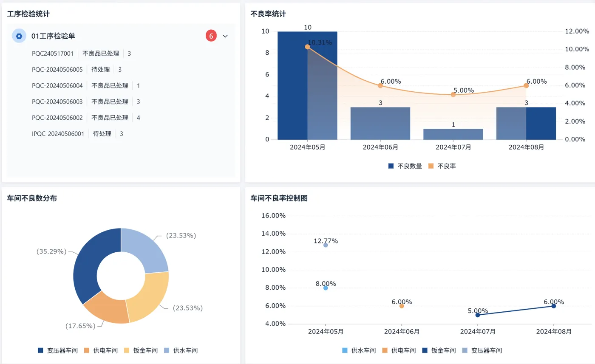Screen dimensions: 595x364
Task: Toggle 不良率 legend in 不良率统计 chart
Action: pyautogui.click(x=442, y=166)
